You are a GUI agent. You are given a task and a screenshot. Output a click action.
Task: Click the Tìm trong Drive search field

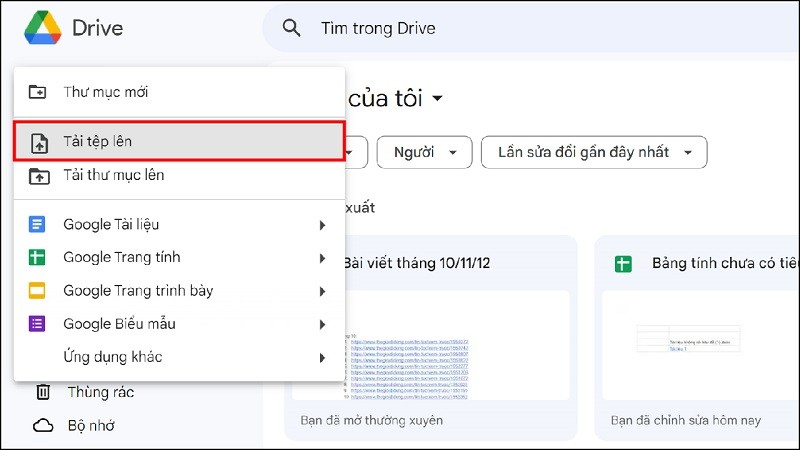coord(531,28)
